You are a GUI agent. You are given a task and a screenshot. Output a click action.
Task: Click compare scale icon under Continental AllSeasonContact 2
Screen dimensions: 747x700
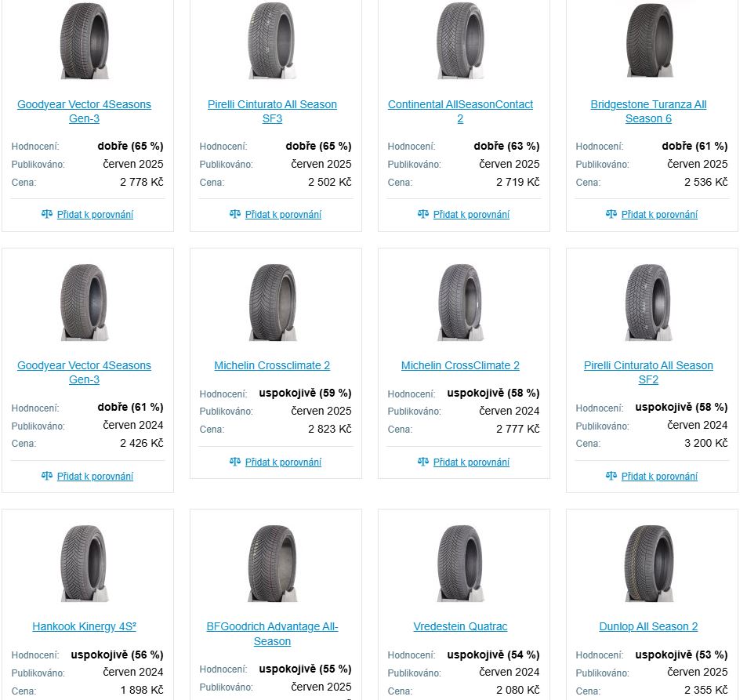click(423, 214)
